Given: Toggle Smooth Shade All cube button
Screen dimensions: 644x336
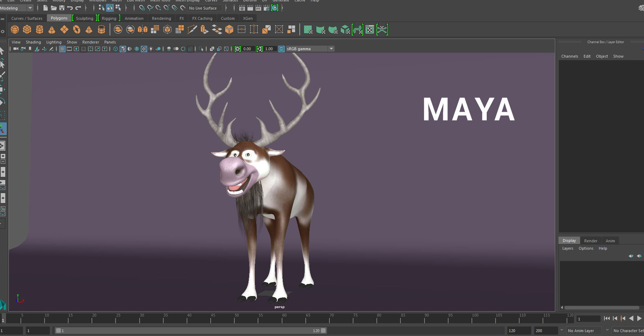Looking at the screenshot, I should tap(123, 49).
